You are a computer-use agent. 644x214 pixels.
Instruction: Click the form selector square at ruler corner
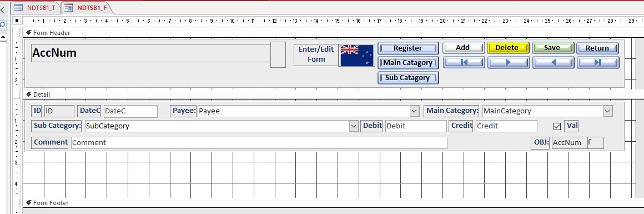[17, 20]
